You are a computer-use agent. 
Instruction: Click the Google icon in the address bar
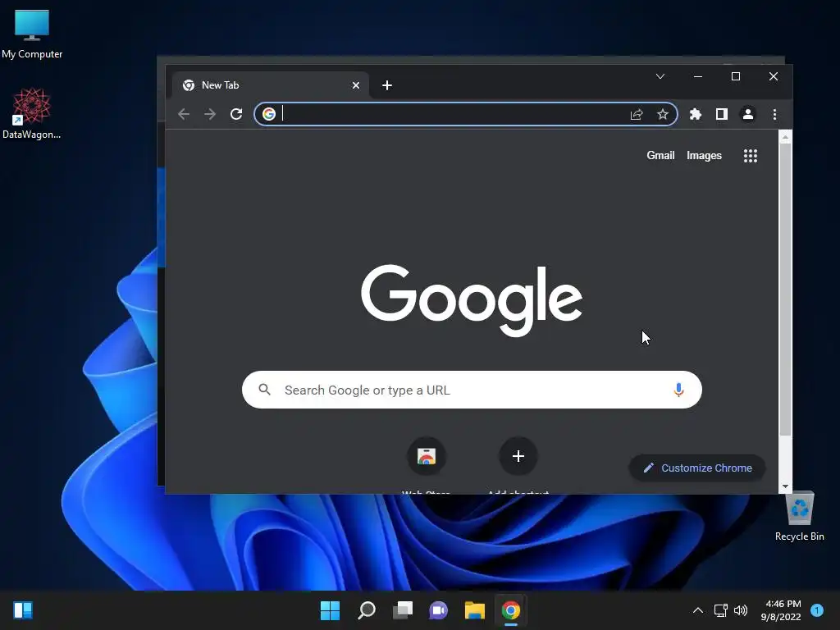coord(269,114)
